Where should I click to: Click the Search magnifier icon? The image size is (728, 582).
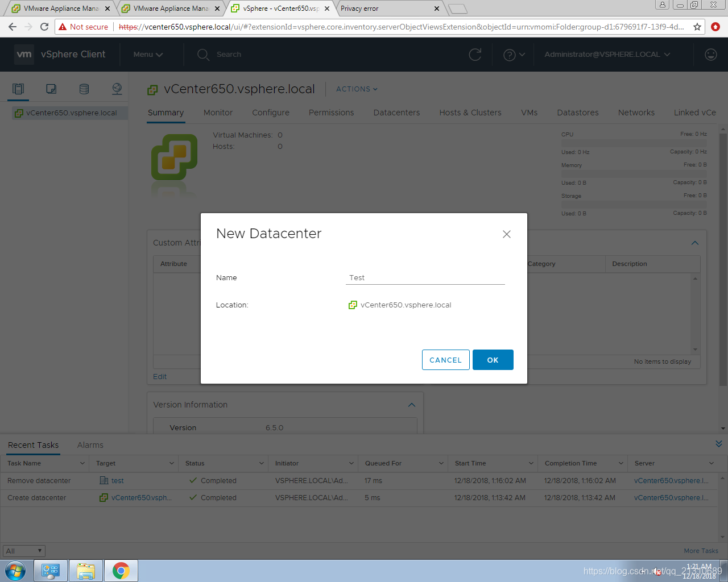[203, 55]
